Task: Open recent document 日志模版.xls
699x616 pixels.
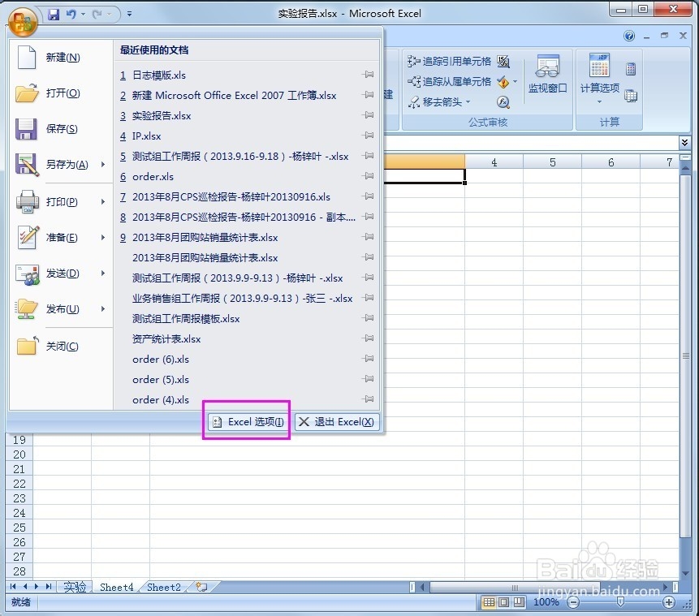Action: tap(158, 75)
